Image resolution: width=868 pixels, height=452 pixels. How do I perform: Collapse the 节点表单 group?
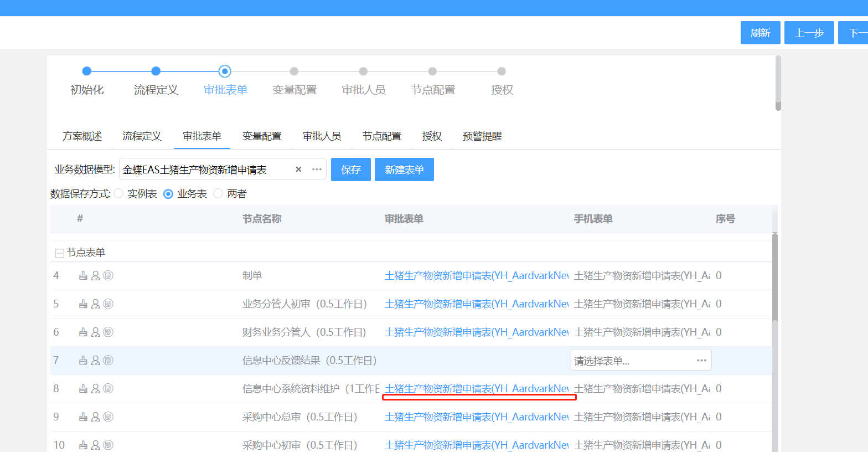(59, 253)
